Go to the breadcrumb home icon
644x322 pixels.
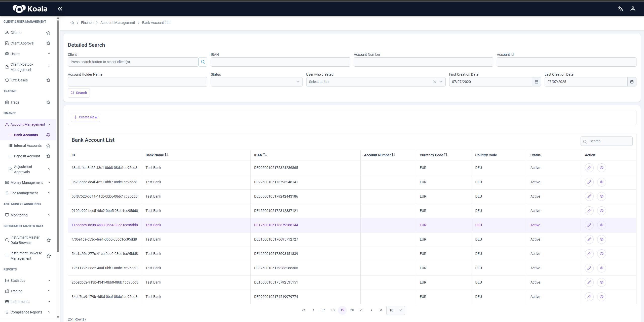[x=72, y=23]
